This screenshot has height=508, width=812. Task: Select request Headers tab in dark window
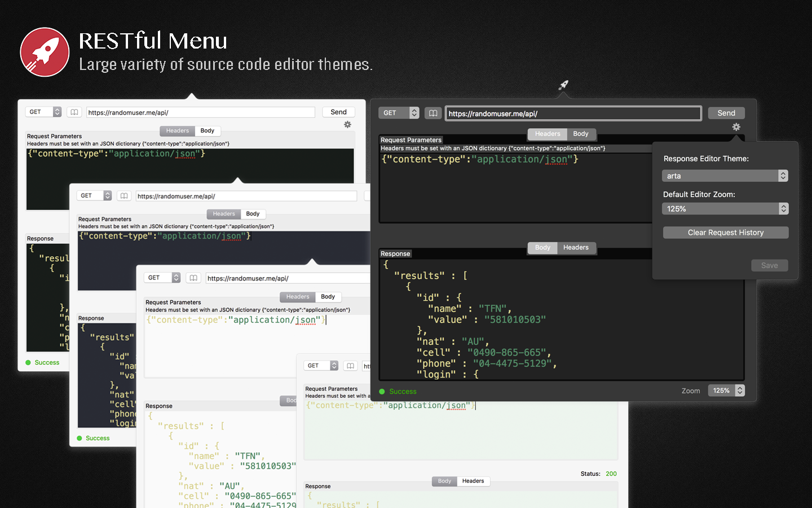[x=548, y=134]
